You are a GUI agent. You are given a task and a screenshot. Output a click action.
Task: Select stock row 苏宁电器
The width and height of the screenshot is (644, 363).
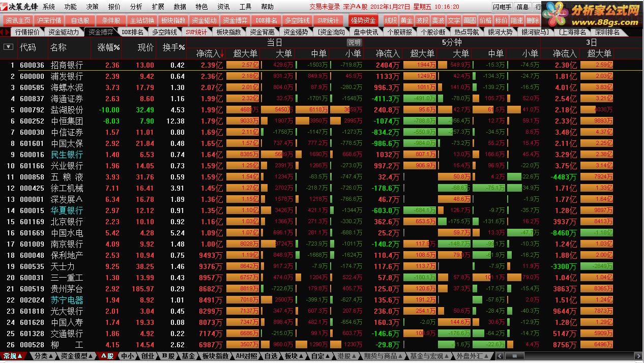pyautogui.click(x=322, y=300)
